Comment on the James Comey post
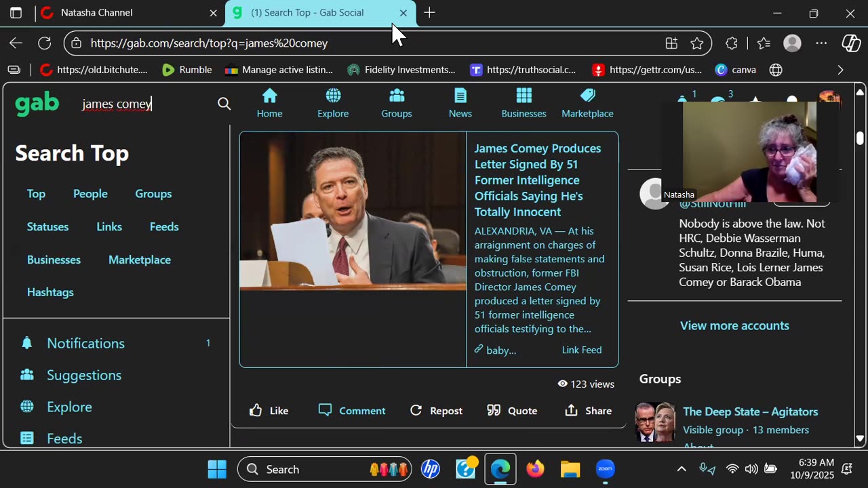This screenshot has width=868, height=488. [x=352, y=411]
